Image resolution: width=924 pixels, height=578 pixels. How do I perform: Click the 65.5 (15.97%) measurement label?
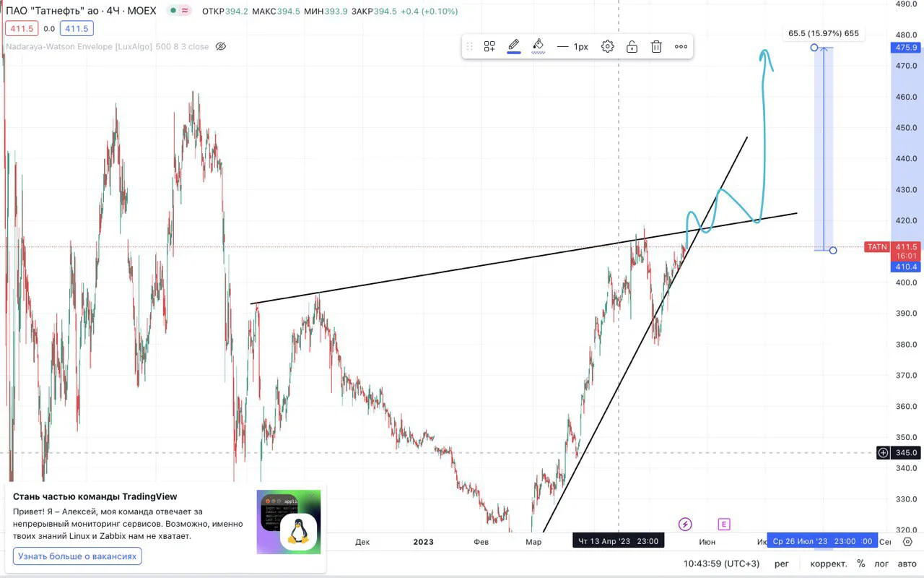pyautogui.click(x=824, y=33)
